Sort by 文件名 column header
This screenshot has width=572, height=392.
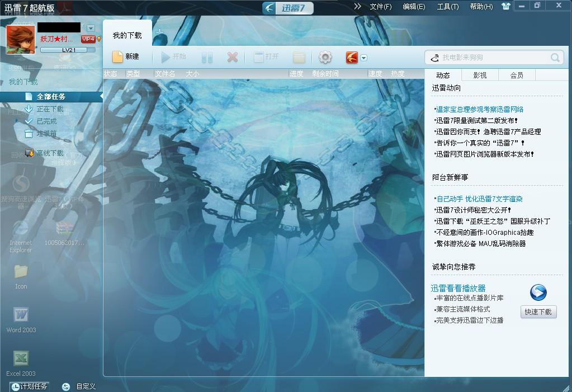(x=165, y=74)
